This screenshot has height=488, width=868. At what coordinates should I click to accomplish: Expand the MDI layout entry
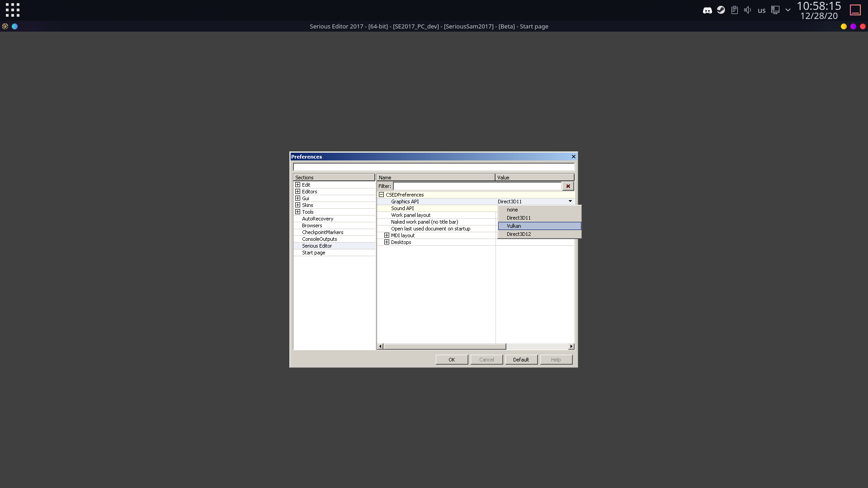click(387, 235)
